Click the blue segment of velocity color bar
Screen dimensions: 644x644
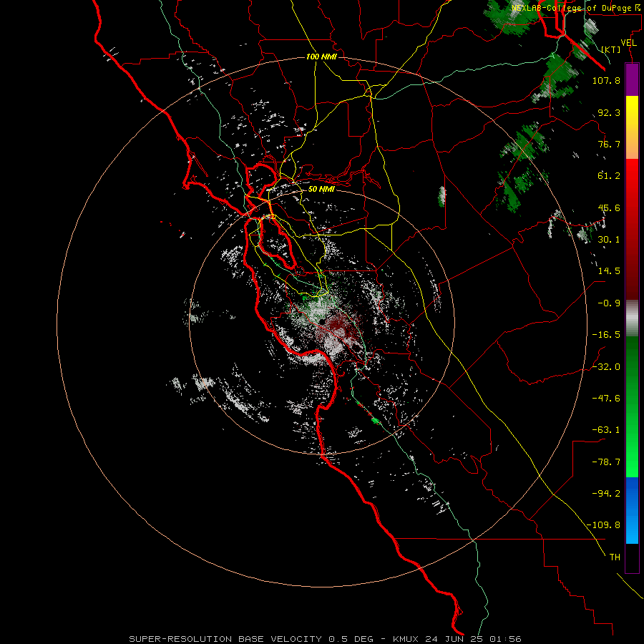pyautogui.click(x=632, y=510)
